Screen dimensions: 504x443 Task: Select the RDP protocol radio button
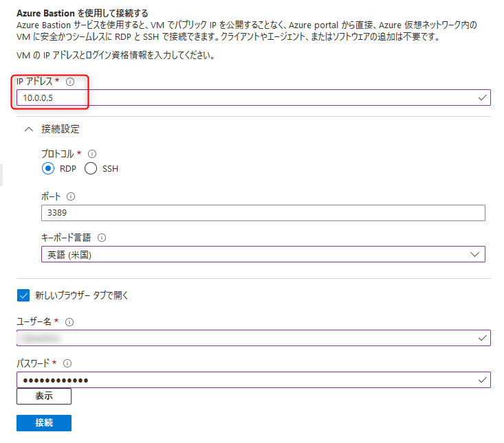point(48,168)
